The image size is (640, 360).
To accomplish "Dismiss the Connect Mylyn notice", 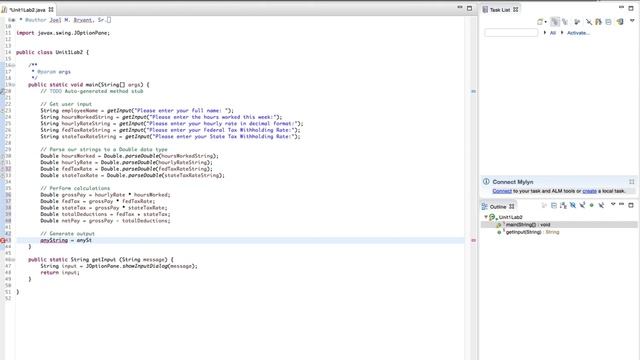I will coord(631,182).
